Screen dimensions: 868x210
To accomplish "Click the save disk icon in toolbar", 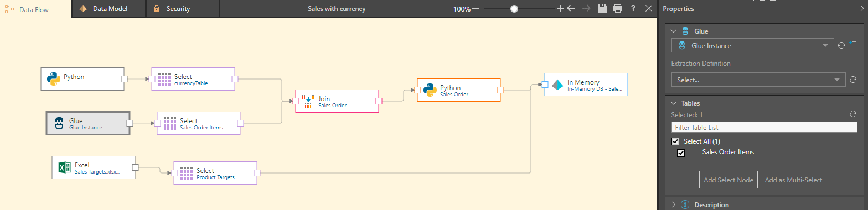I will tap(603, 9).
